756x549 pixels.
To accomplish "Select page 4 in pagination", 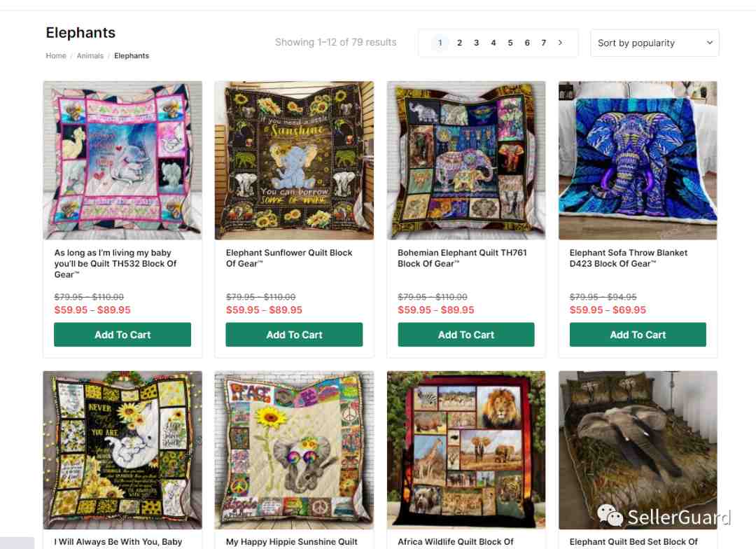I will [493, 43].
